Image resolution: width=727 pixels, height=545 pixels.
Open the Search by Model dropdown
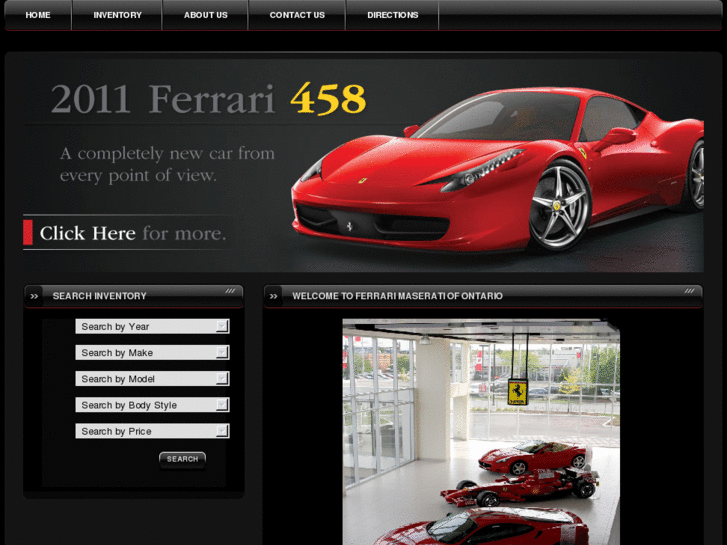[x=153, y=378]
